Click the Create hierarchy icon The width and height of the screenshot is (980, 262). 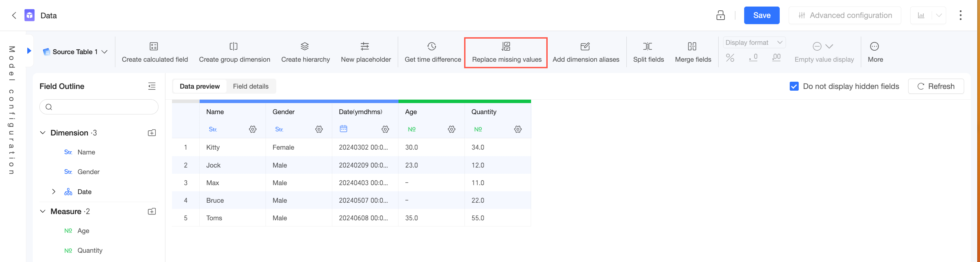(x=305, y=47)
